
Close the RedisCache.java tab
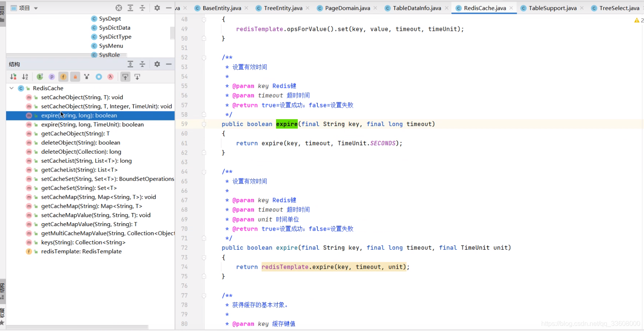pyautogui.click(x=511, y=8)
